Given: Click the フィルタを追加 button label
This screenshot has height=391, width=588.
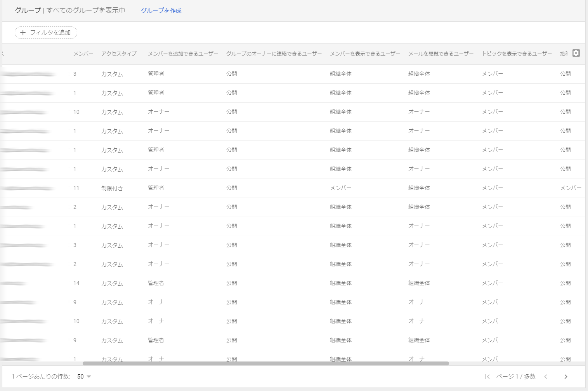Looking at the screenshot, I should (50, 33).
